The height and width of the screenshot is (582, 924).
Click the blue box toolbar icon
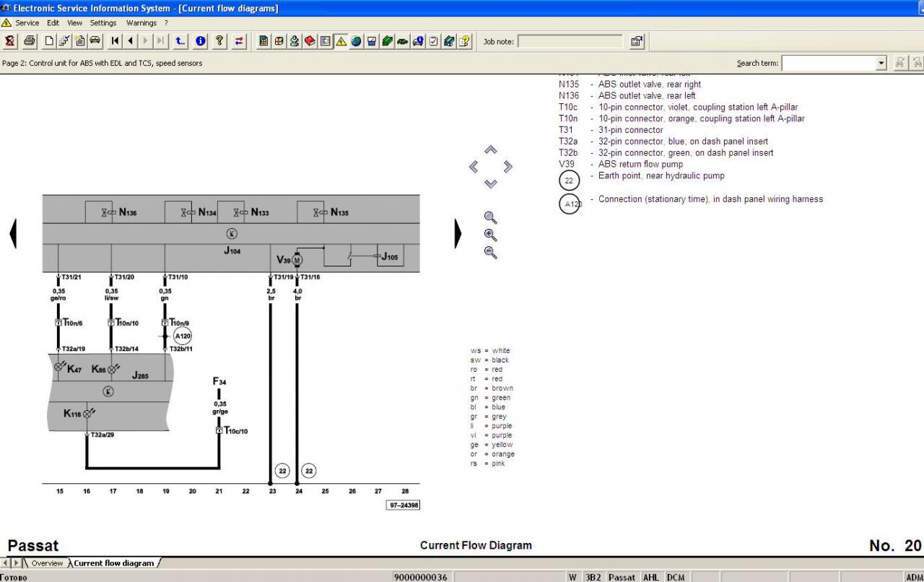click(x=372, y=41)
